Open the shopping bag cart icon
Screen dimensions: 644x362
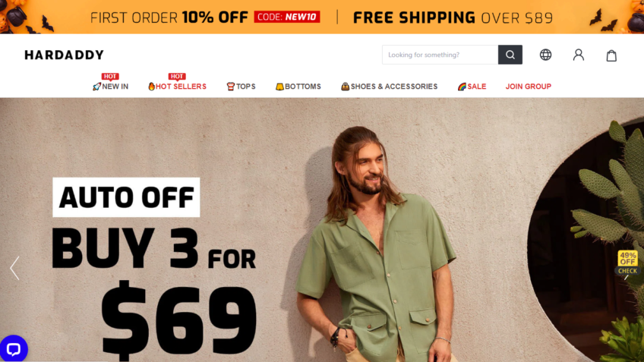pos(611,55)
